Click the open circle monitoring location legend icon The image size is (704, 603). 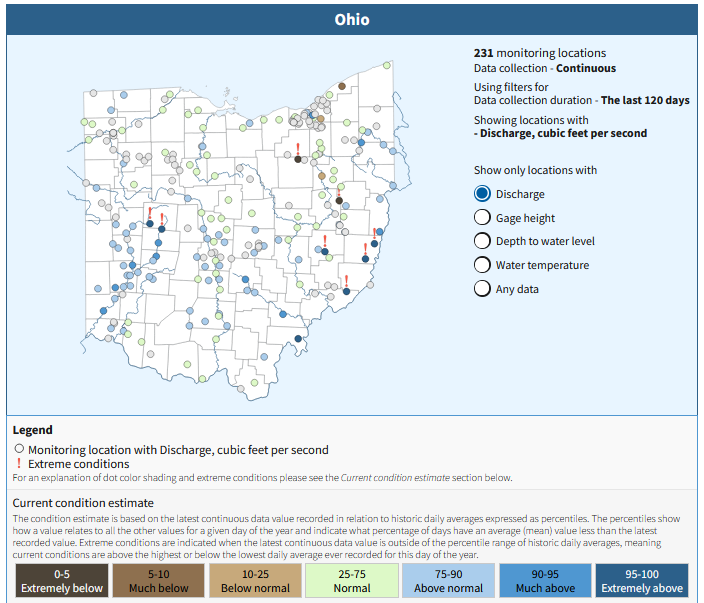click(x=19, y=449)
